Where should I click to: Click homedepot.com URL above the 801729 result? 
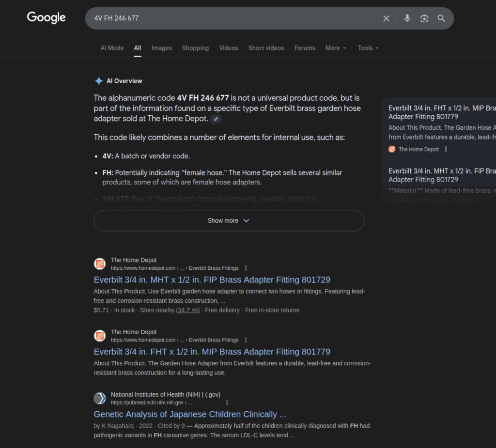174,268
